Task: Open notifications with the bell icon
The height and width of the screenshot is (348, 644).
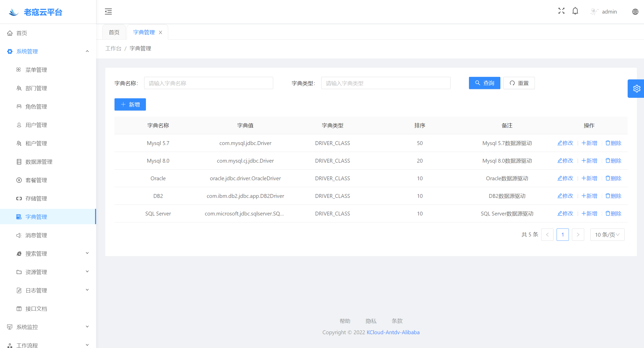Action: (x=575, y=11)
